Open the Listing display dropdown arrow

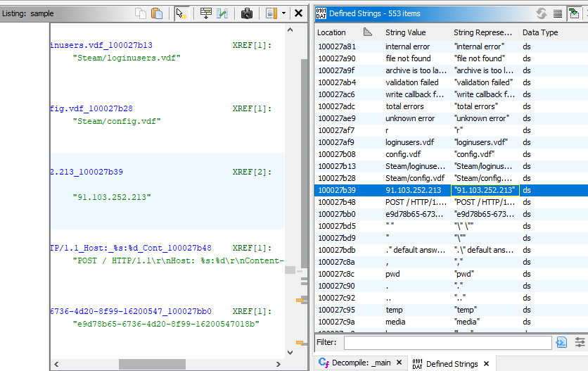click(x=283, y=13)
